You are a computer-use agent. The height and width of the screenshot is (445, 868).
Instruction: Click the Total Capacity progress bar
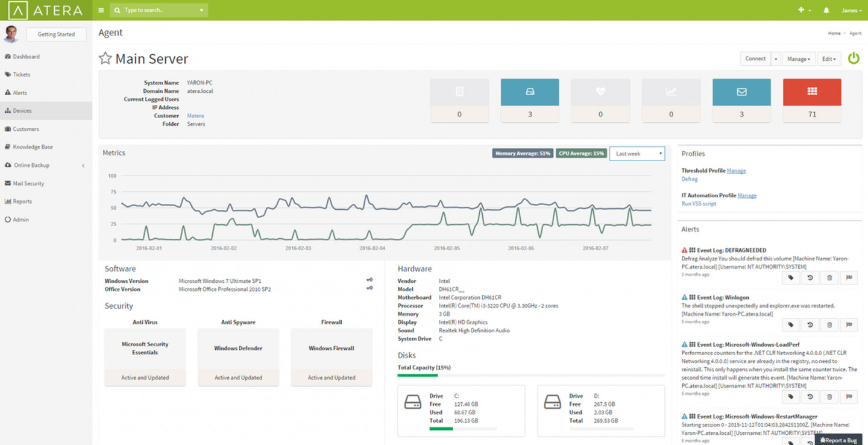[531, 375]
